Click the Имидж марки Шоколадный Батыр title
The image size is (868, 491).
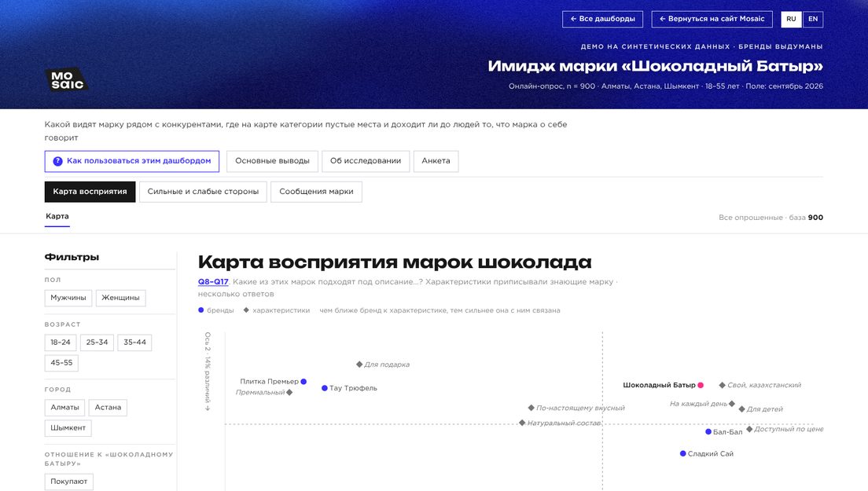(656, 66)
